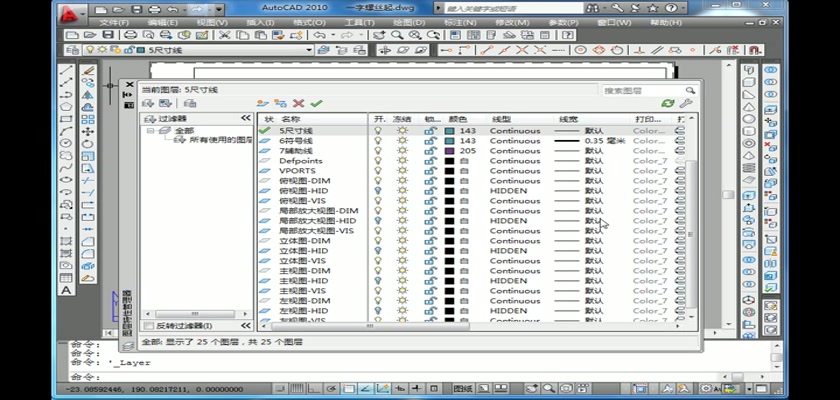Toggle on/off bulb for 俯视图-HID layer
This screenshot has width=840, height=400.
pos(378,191)
